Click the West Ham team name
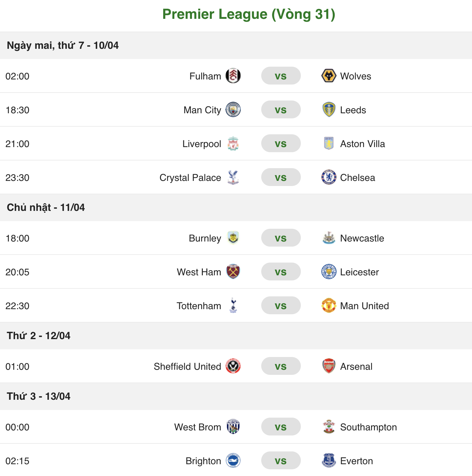The width and height of the screenshot is (472, 476). click(x=199, y=272)
